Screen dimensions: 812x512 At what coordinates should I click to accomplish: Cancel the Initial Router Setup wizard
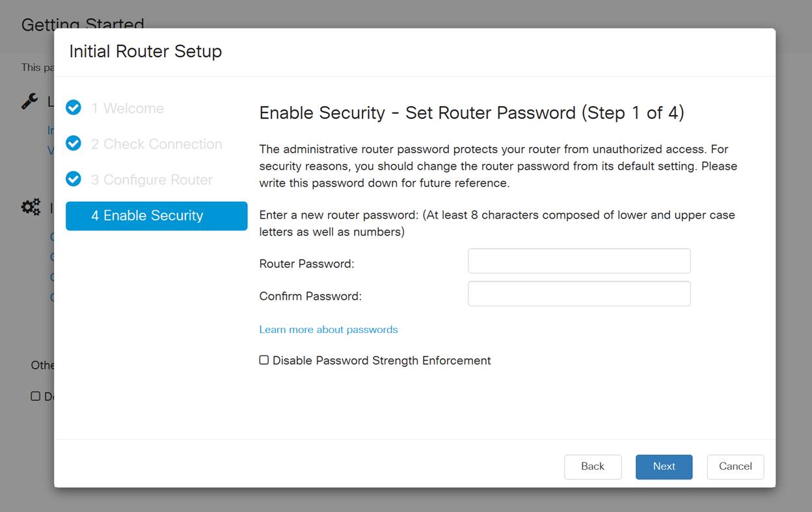(x=735, y=466)
